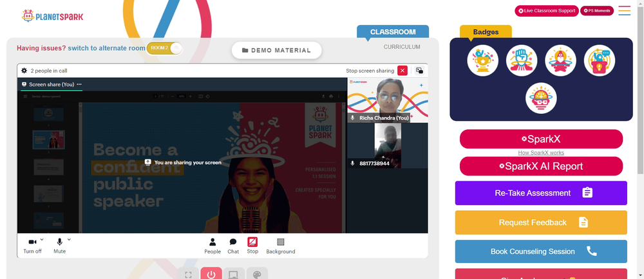Open SparkX AI Report
This screenshot has height=279, width=644.
tap(541, 166)
